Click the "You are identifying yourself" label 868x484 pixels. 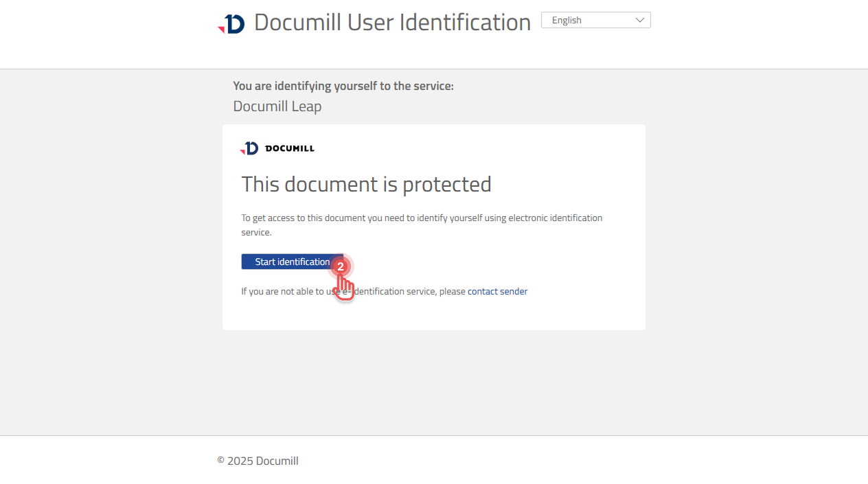(343, 86)
